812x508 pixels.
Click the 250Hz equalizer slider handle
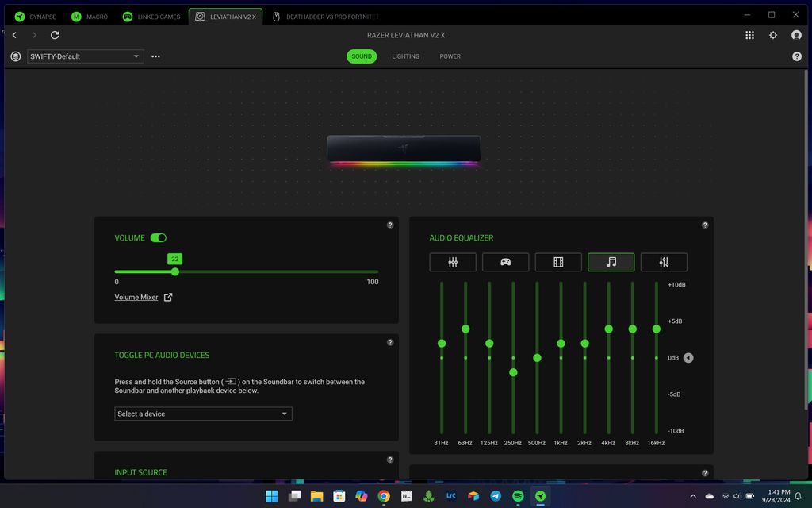(513, 372)
